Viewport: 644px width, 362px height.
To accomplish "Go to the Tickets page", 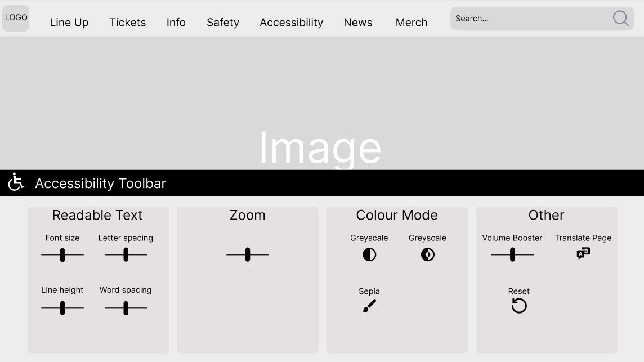I will [x=127, y=23].
